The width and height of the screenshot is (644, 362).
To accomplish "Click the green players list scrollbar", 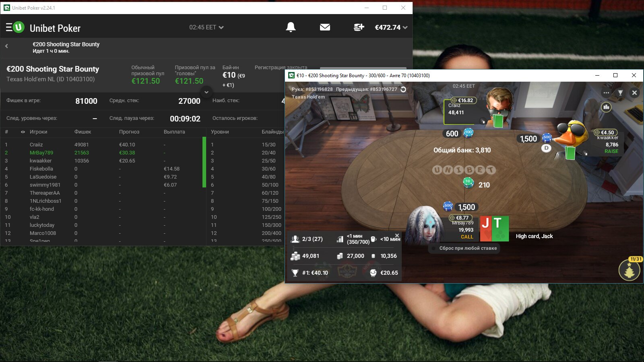I will click(x=204, y=162).
